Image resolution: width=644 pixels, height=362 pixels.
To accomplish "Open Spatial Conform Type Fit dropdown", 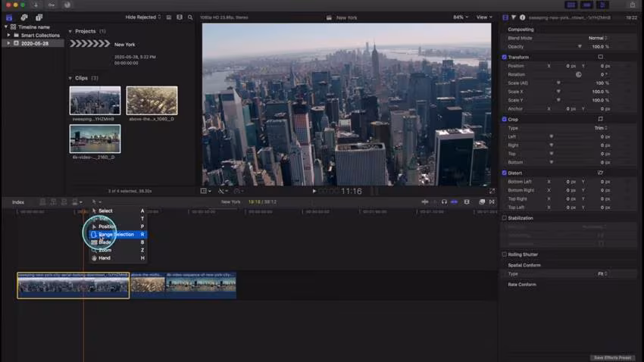I will click(602, 273).
